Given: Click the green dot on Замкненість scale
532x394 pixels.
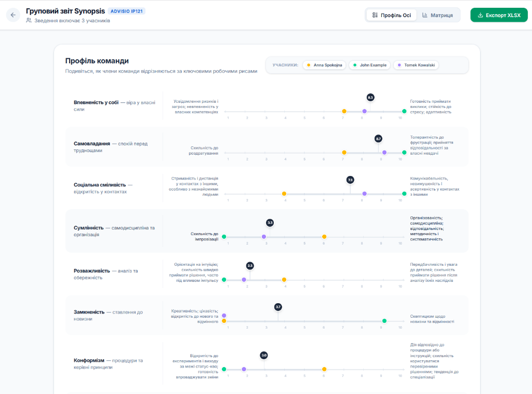Looking at the screenshot, I should [384, 321].
